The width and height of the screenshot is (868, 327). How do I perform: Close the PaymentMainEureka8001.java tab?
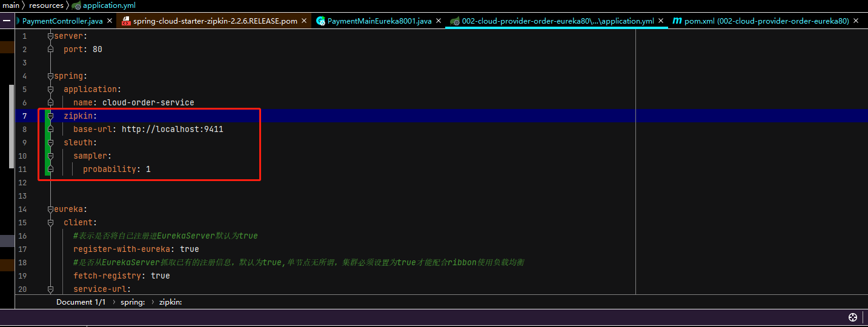(439, 21)
